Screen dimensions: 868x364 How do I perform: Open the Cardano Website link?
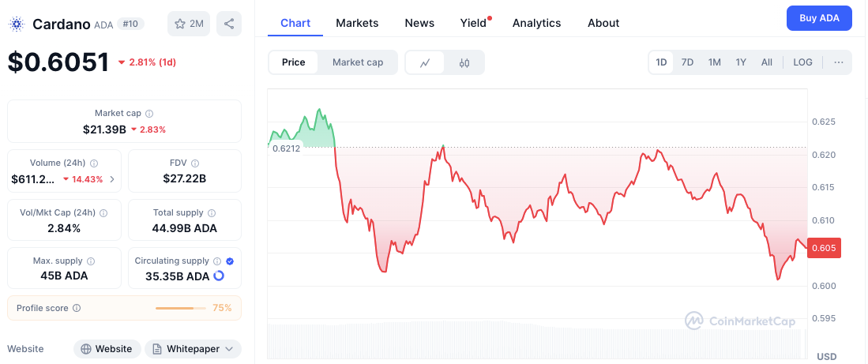click(x=107, y=349)
